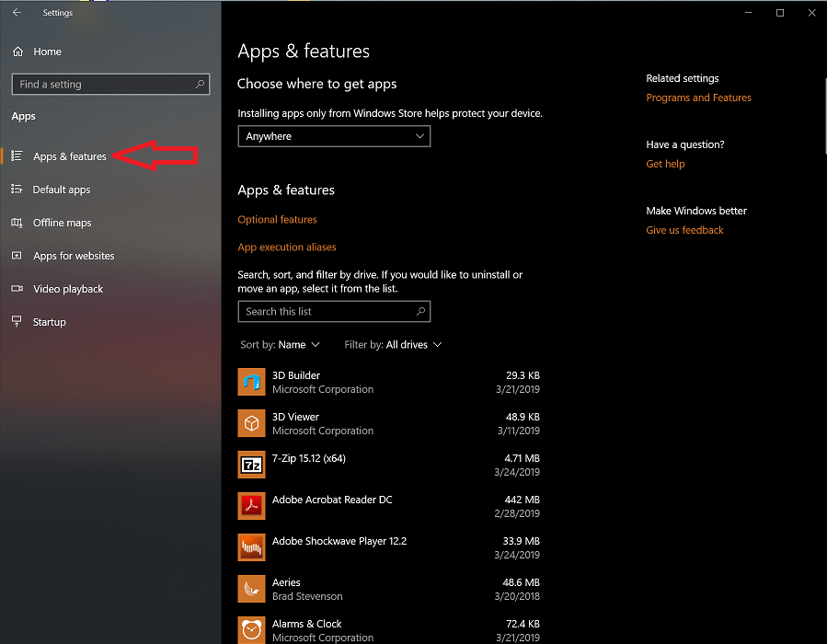Click the 4.71 MB size value
The image size is (827, 644).
522,458
